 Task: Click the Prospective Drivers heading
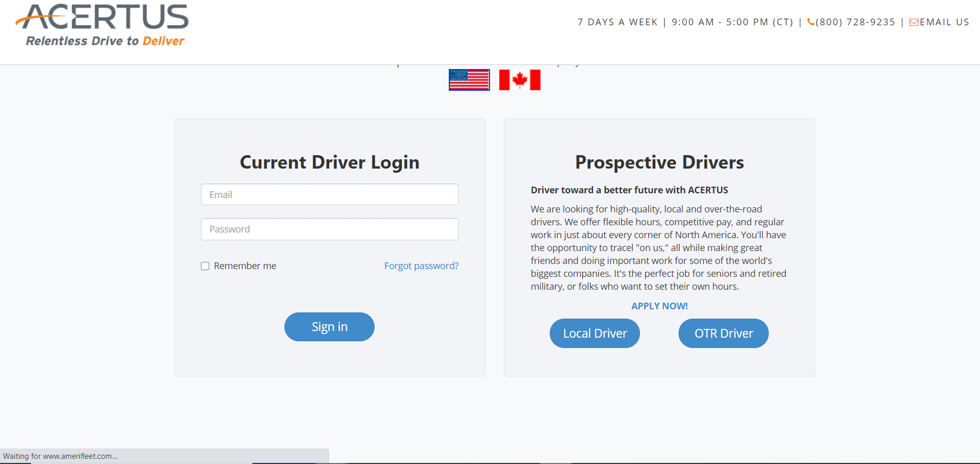coord(659,162)
